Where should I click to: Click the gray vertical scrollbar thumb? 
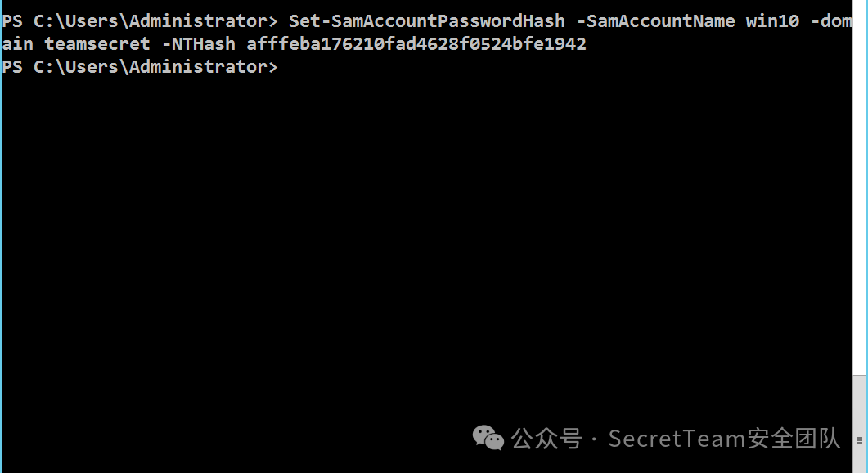click(x=859, y=424)
